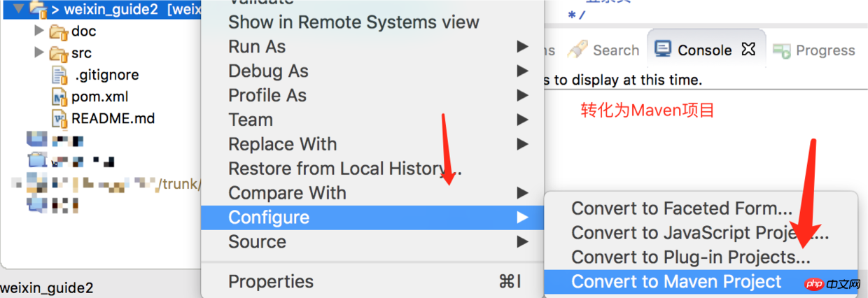Close the Console tab
Image resolution: width=868 pixels, height=298 pixels.
[748, 49]
